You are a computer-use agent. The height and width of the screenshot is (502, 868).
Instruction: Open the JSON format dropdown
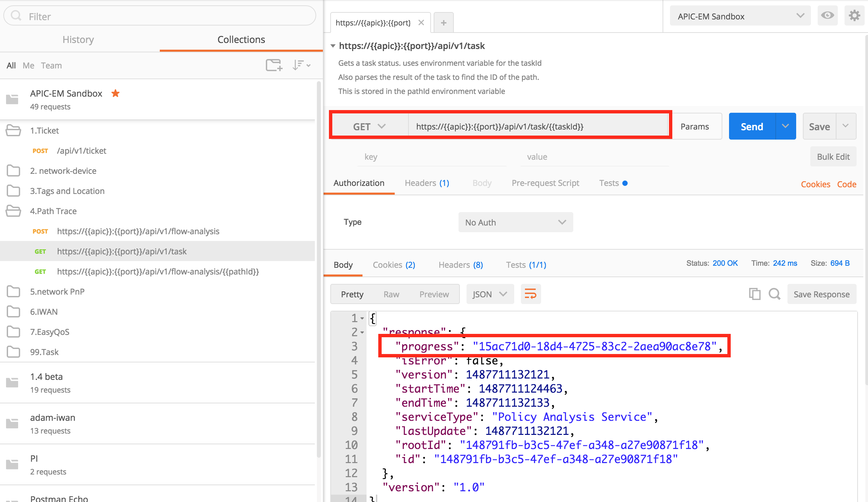487,293
